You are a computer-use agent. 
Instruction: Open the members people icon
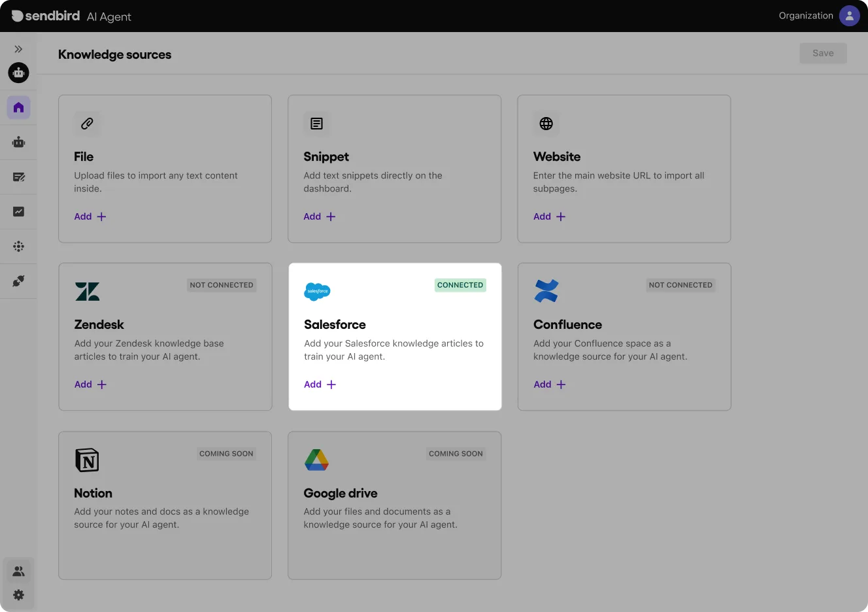(x=18, y=571)
